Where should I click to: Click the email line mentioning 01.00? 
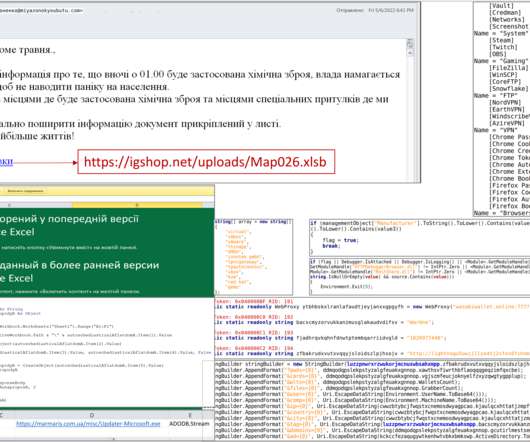click(200, 74)
